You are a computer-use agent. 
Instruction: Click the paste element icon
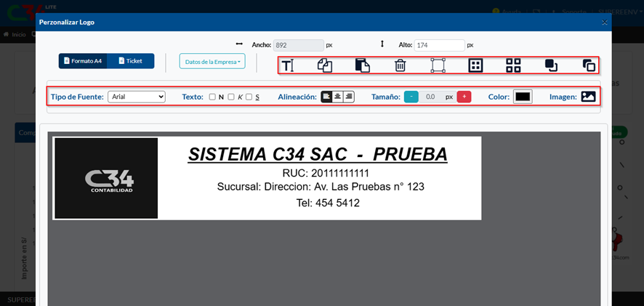point(362,65)
